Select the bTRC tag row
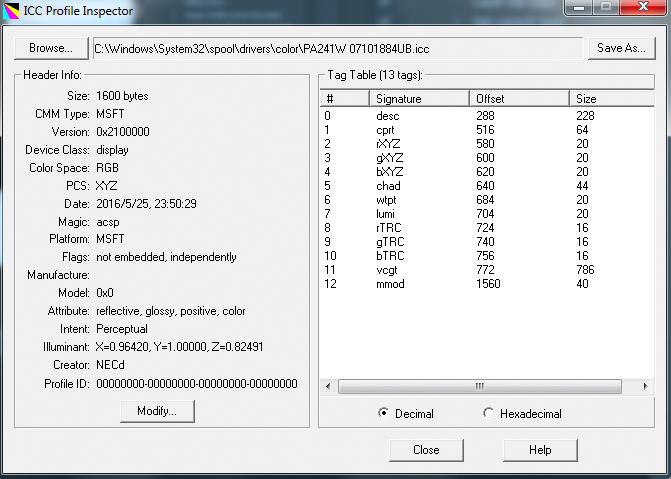Screen dimensions: 671x479 487,256
